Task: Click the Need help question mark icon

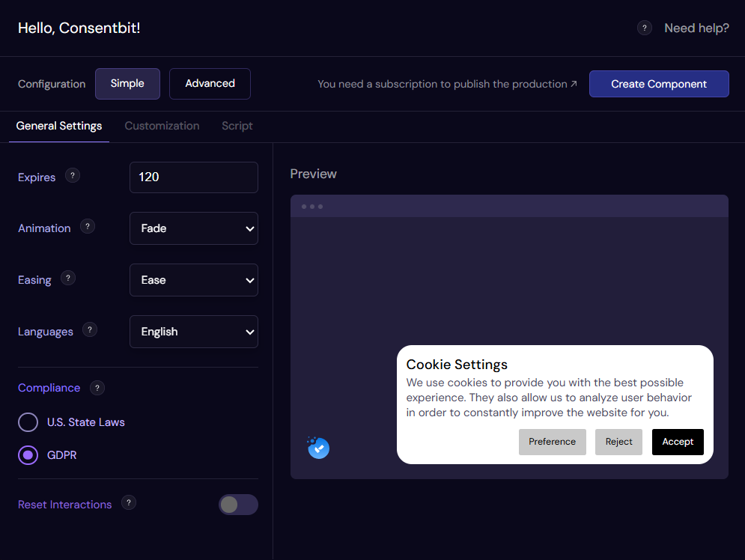Action: (644, 28)
